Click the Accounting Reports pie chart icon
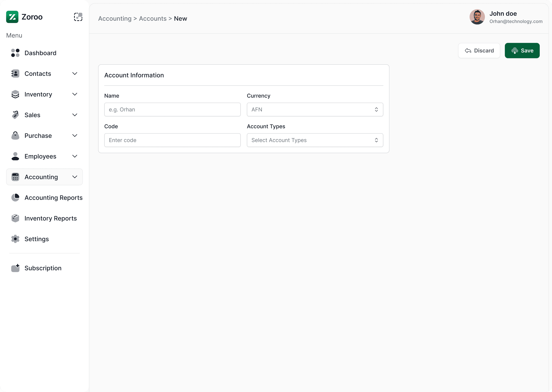 coord(15,198)
